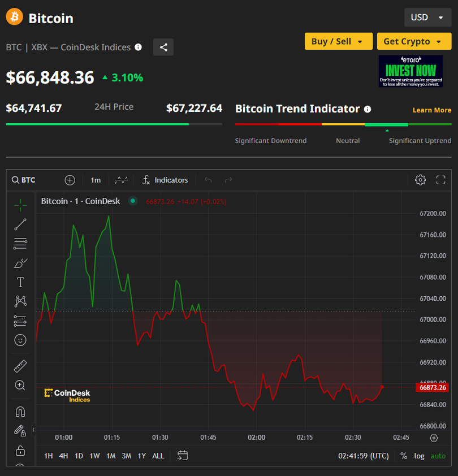458x476 pixels.
Task: Toggle log scale on the chart
Action: tap(419, 456)
